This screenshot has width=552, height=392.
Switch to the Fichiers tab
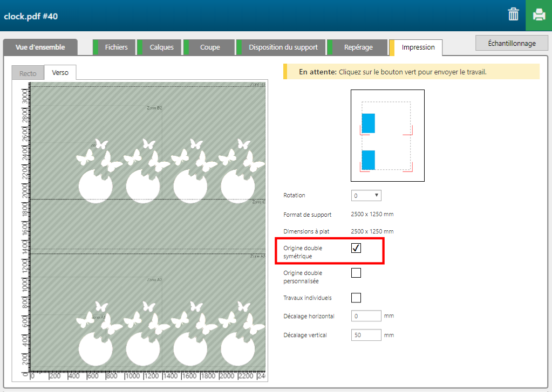point(114,47)
